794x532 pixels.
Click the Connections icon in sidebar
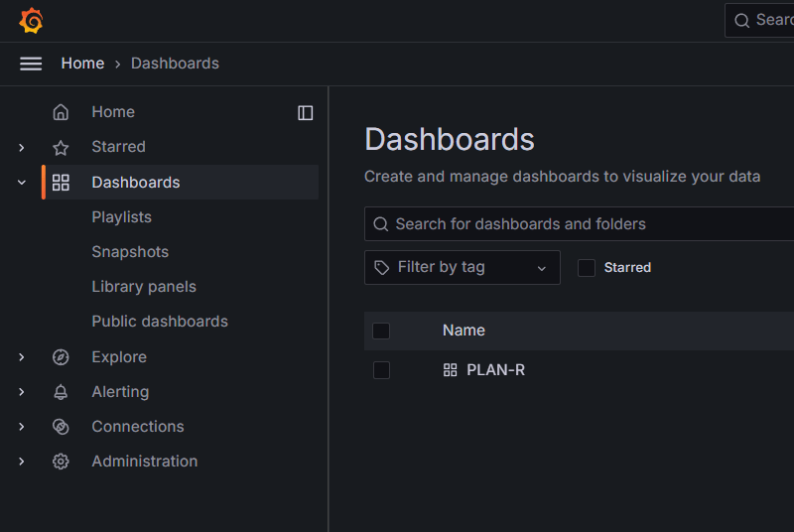click(x=61, y=427)
